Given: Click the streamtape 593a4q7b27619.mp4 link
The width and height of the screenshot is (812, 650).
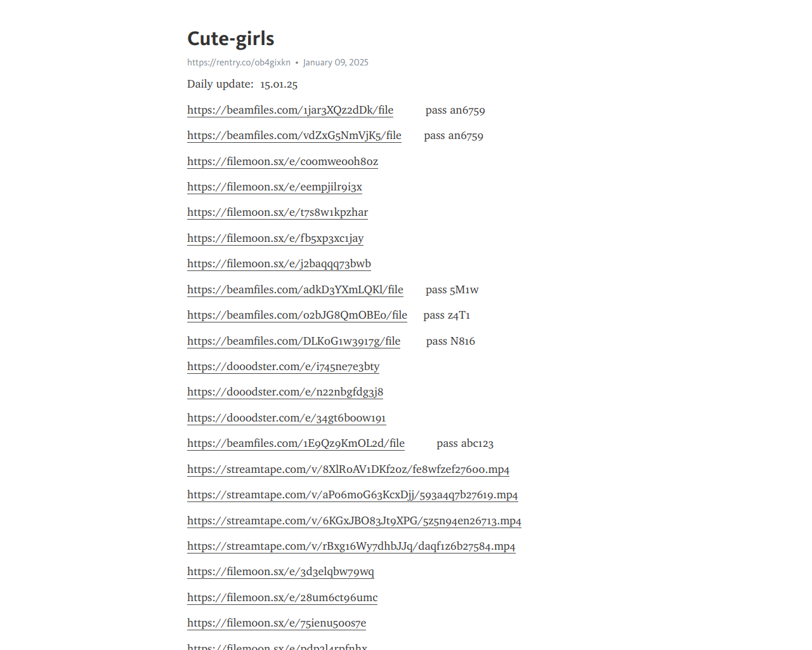Looking at the screenshot, I should [352, 495].
